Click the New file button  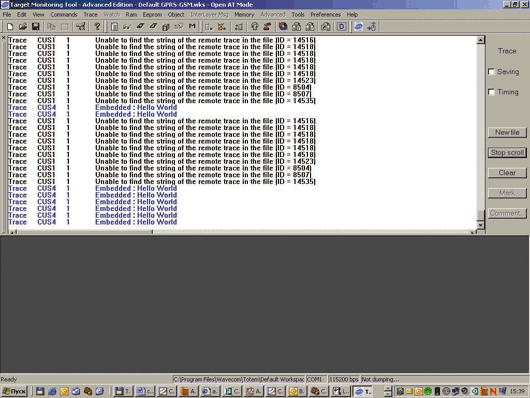pyautogui.click(x=507, y=132)
